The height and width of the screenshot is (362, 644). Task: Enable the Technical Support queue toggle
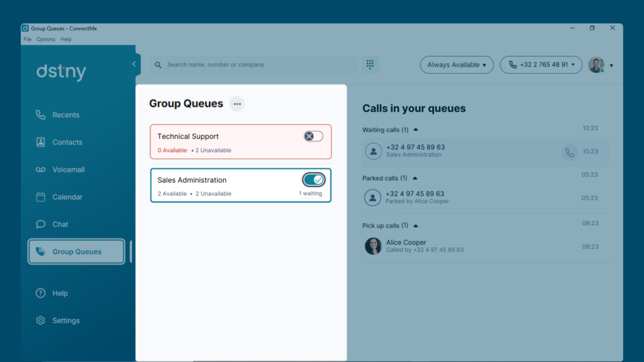pos(313,136)
